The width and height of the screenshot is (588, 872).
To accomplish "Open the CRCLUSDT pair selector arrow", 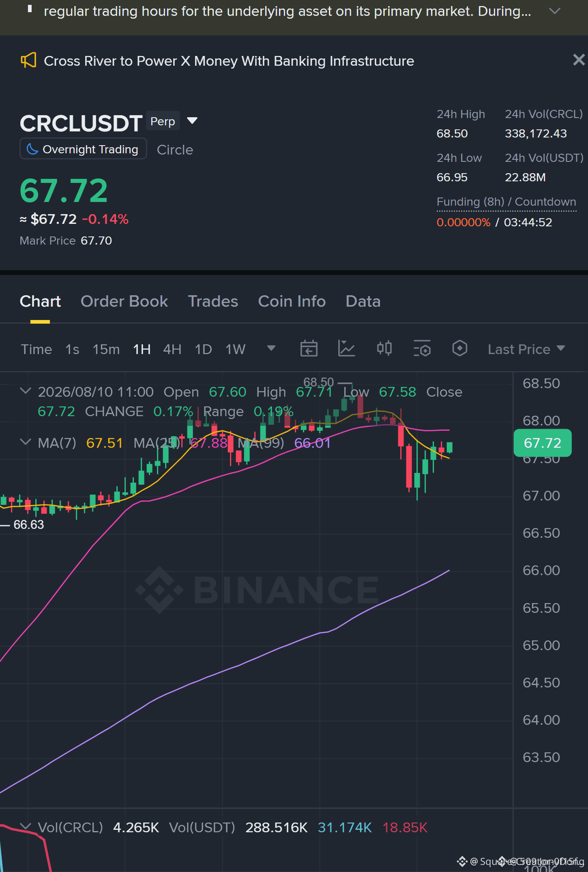I will (192, 120).
